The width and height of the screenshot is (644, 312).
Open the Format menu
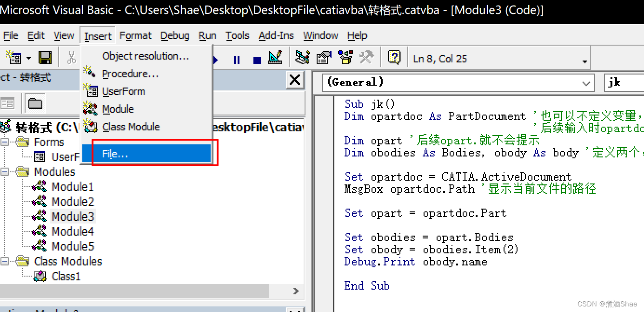136,35
